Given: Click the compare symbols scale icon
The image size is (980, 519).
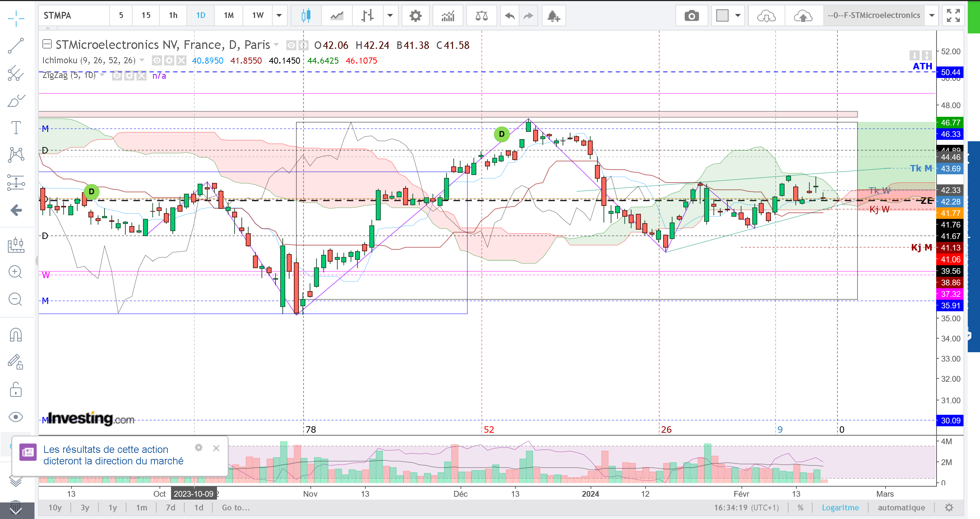Looking at the screenshot, I should pyautogui.click(x=481, y=15).
